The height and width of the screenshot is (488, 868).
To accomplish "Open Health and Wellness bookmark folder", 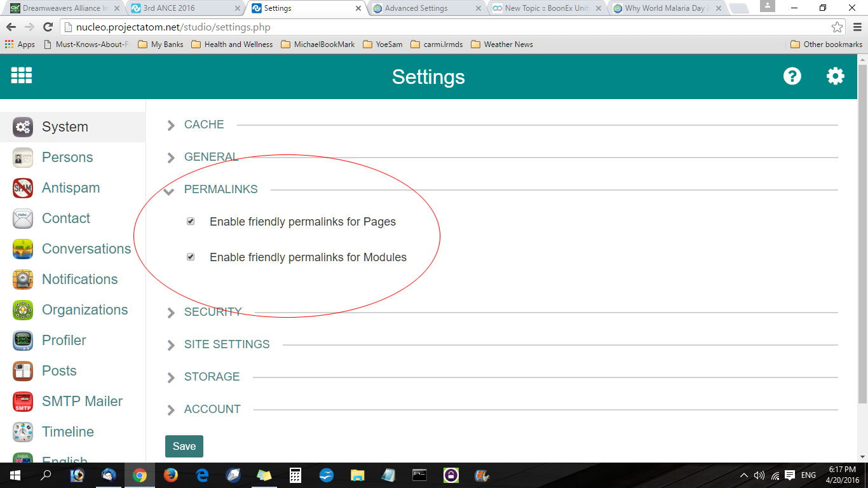I will point(232,44).
